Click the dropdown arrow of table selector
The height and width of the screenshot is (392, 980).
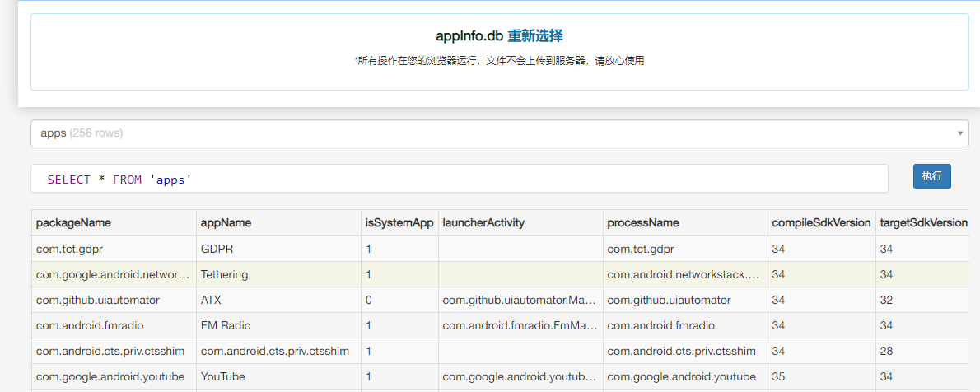point(960,133)
